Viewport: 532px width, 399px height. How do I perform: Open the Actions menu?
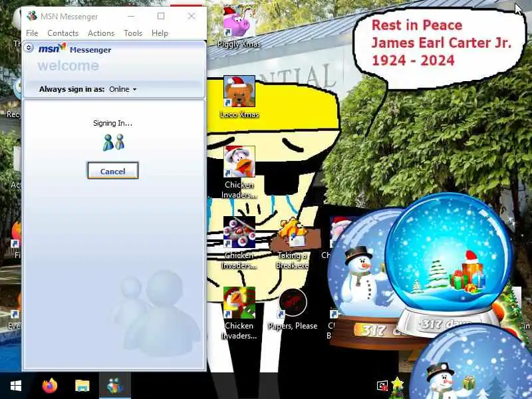(101, 33)
